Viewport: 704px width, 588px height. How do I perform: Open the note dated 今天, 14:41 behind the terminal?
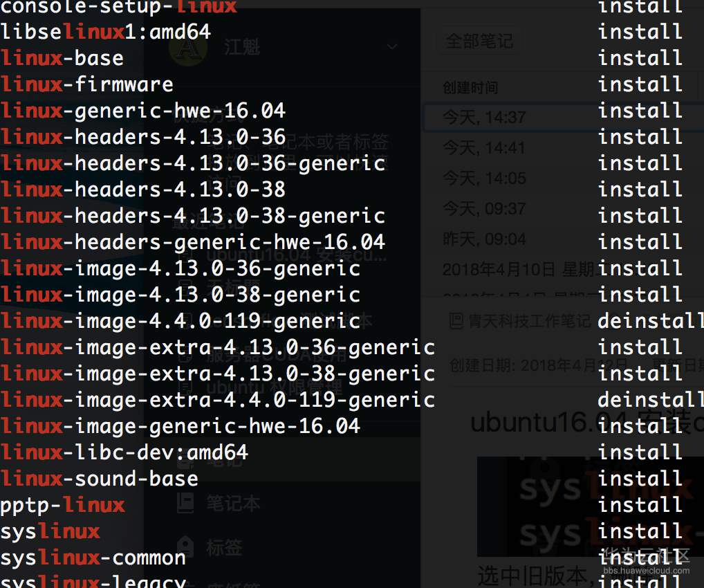(484, 148)
